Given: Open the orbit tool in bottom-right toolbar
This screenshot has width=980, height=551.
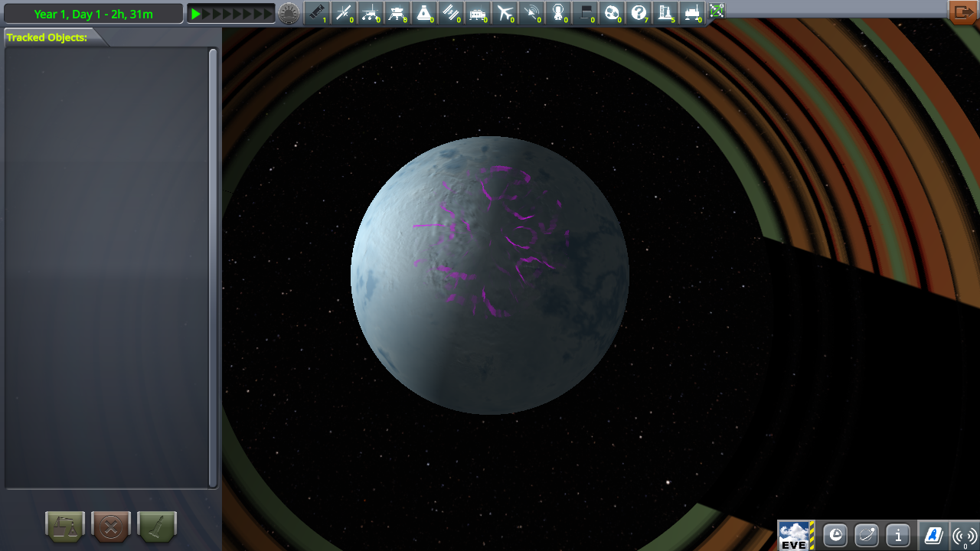Looking at the screenshot, I should point(866,535).
